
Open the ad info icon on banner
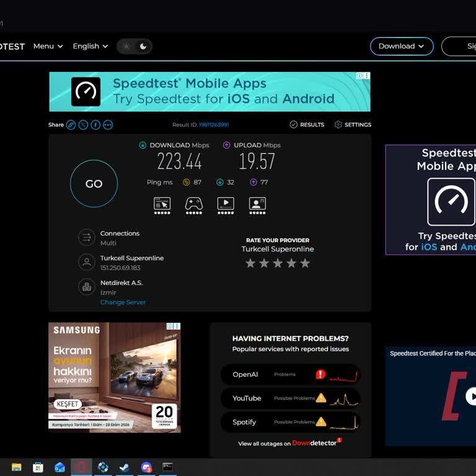coord(359,76)
